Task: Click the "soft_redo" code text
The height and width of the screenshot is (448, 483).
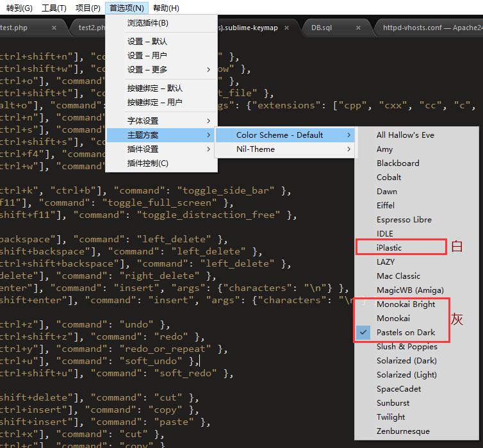Action: click(x=185, y=374)
